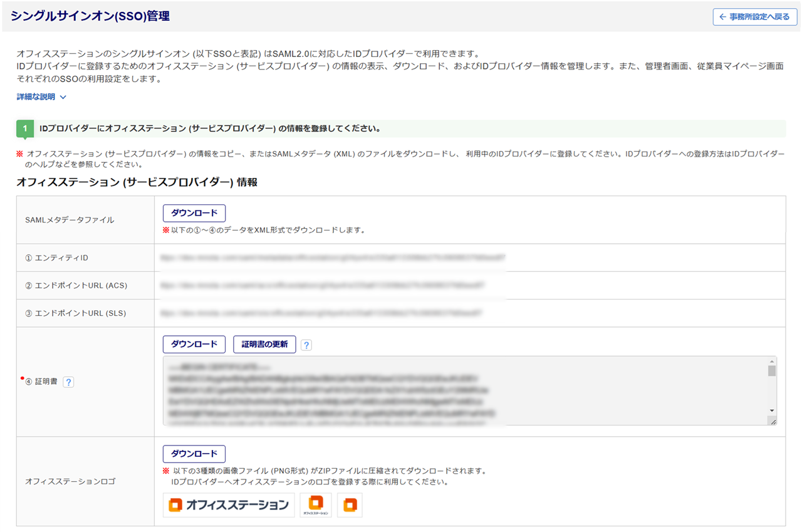Download the certificate in 証明書 row
Screen dimensions: 802x532
coord(194,344)
